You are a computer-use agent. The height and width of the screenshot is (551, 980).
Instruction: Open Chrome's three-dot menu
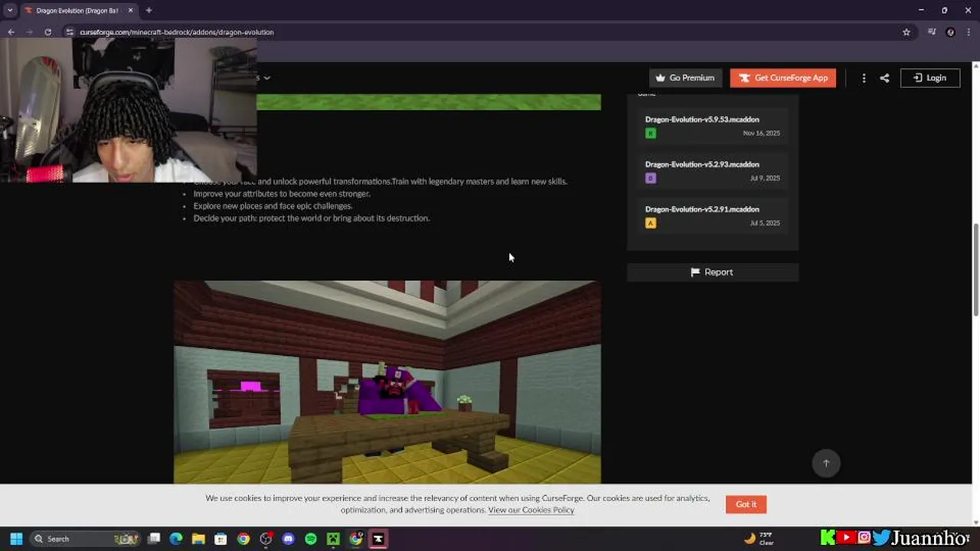click(970, 32)
